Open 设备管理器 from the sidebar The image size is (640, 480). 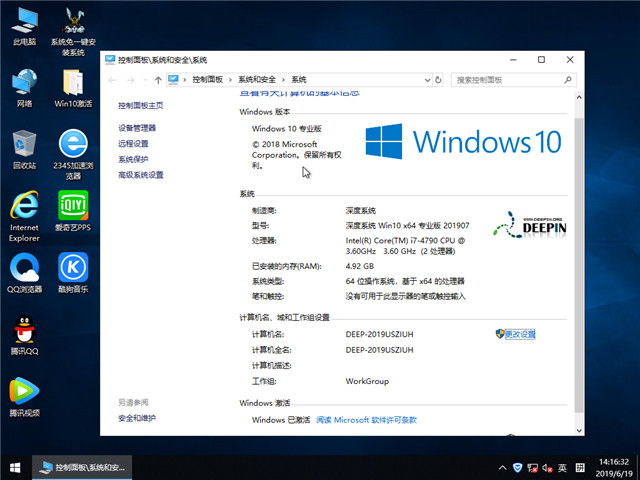click(137, 128)
